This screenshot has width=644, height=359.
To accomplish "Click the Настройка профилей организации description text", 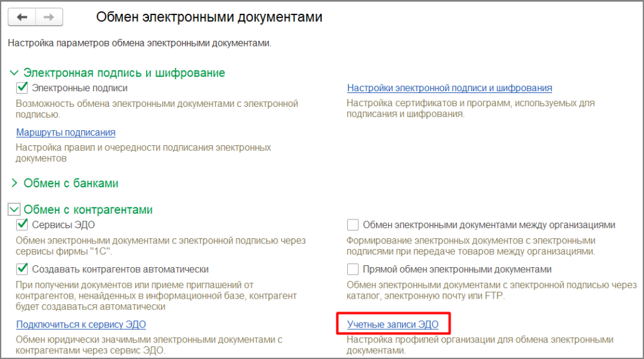I will [479, 340].
